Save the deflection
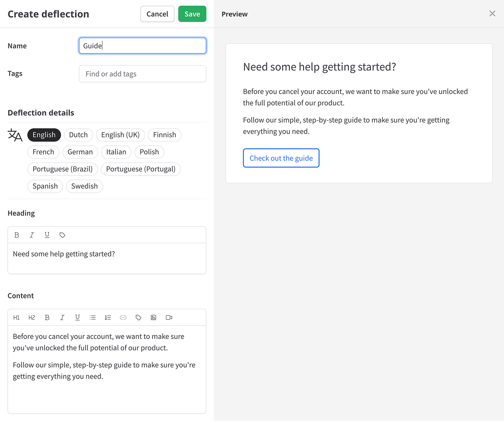The height and width of the screenshot is (421, 504). coord(192,14)
